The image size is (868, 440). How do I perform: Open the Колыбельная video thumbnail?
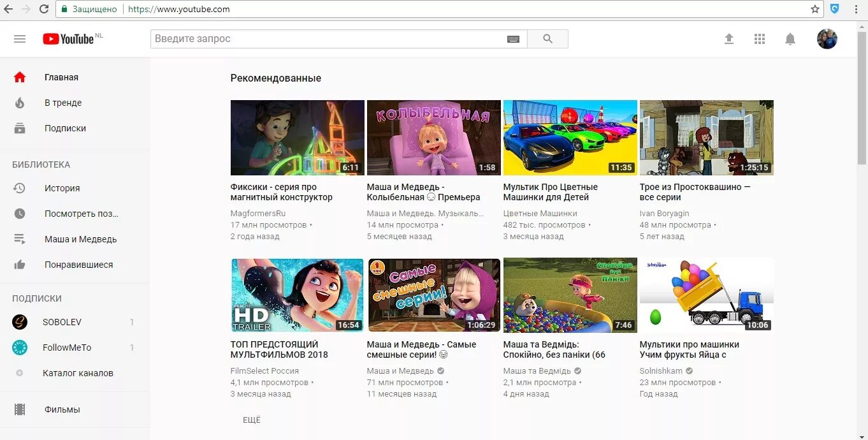click(x=434, y=138)
